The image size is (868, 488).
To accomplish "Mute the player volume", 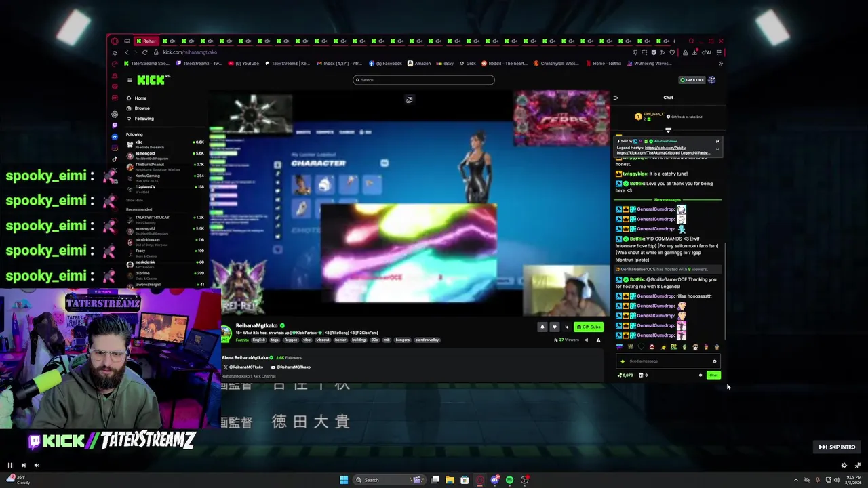I will click(37, 465).
